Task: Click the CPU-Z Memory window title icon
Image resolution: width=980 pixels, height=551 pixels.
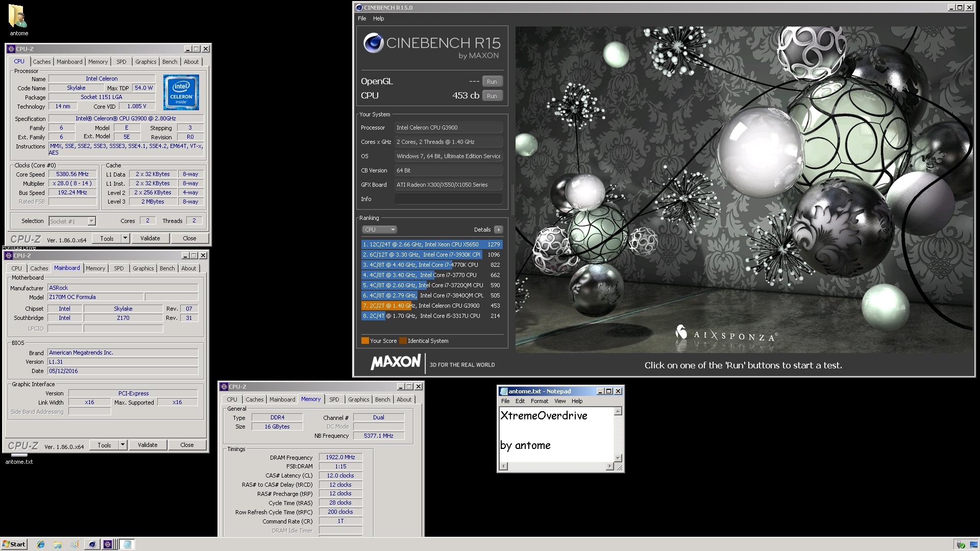Action: (x=224, y=387)
